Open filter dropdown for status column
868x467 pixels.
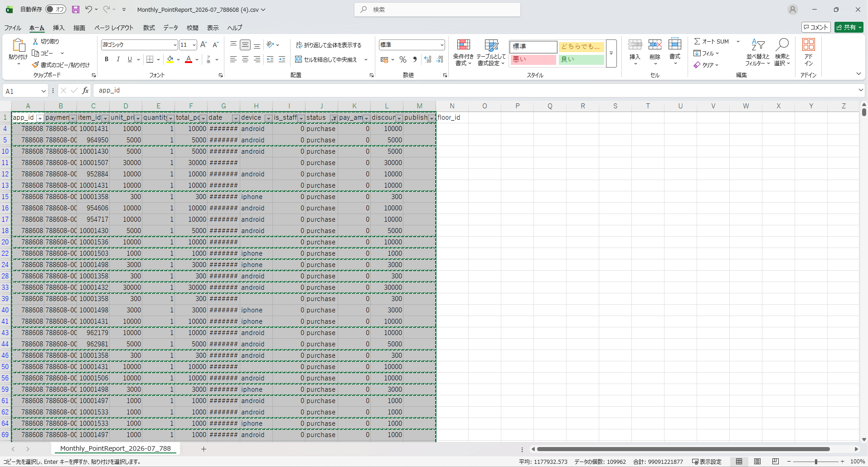334,118
